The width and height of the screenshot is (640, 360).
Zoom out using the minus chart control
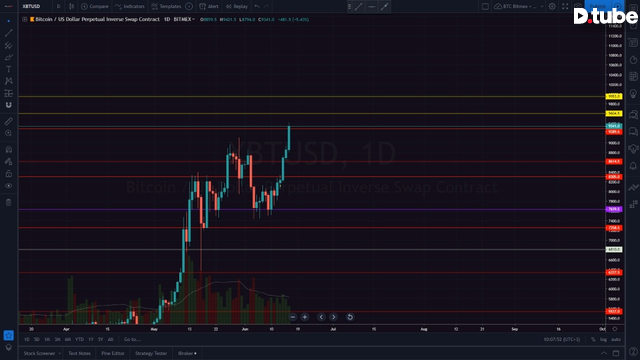tap(293, 317)
